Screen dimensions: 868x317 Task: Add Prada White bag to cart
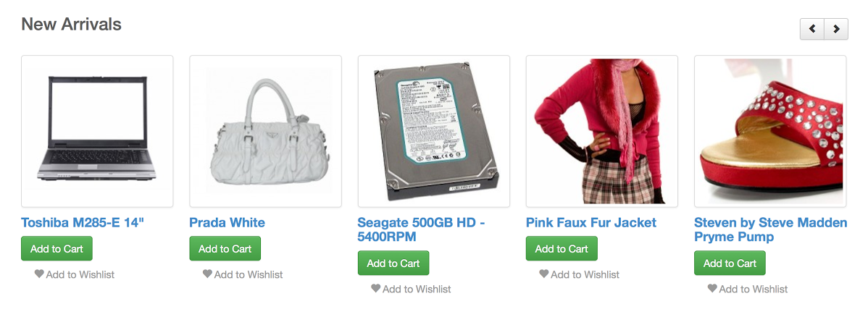[x=225, y=248]
